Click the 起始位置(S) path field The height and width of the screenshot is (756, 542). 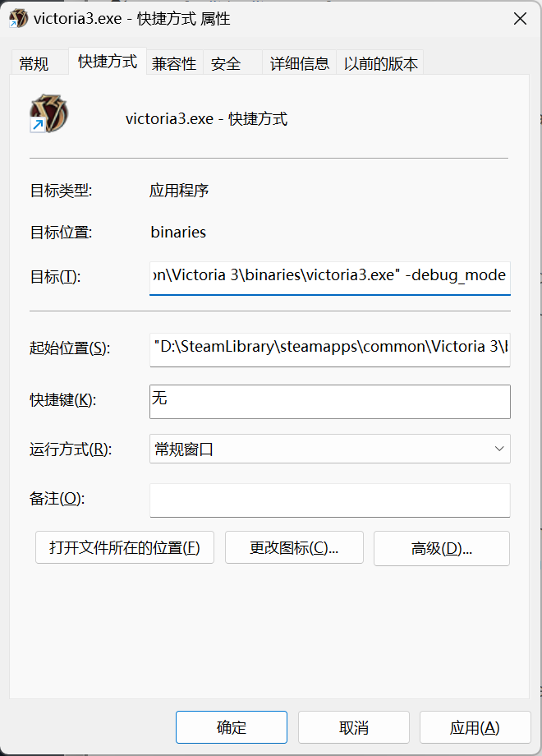click(x=330, y=349)
